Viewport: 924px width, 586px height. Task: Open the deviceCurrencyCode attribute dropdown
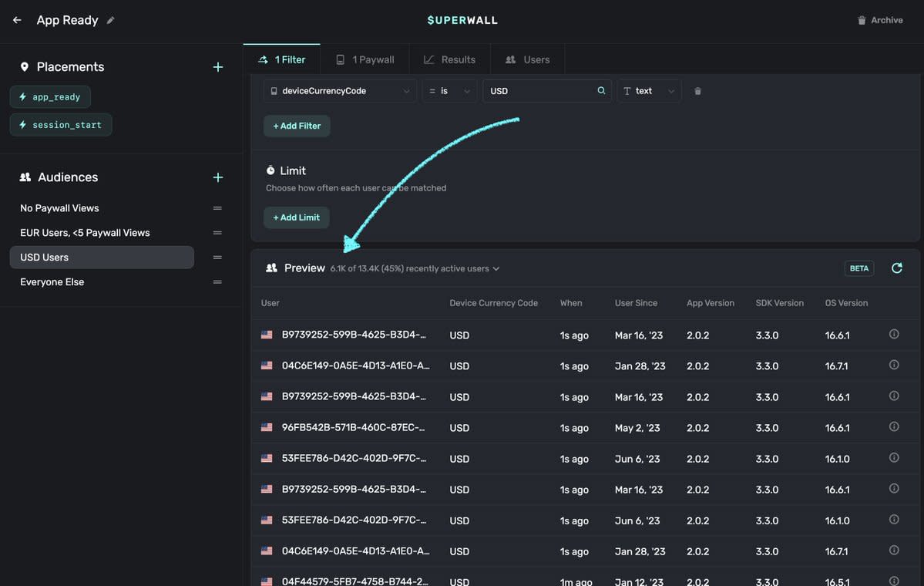pos(339,90)
